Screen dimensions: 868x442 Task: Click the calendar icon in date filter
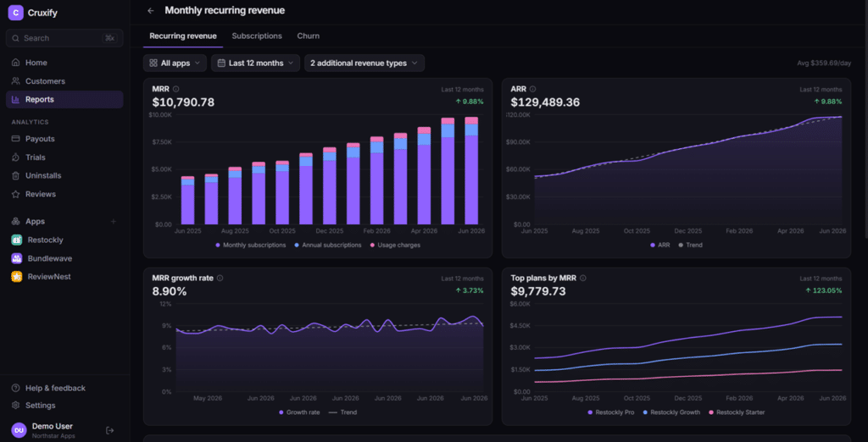[221, 63]
